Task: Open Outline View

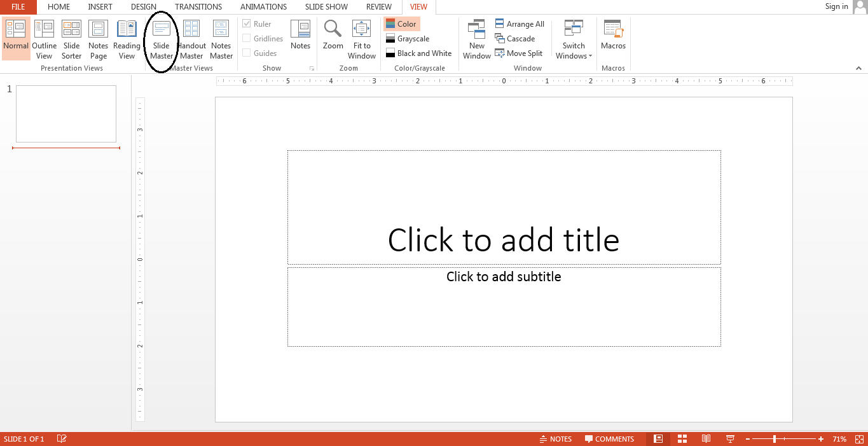Action: coord(45,38)
